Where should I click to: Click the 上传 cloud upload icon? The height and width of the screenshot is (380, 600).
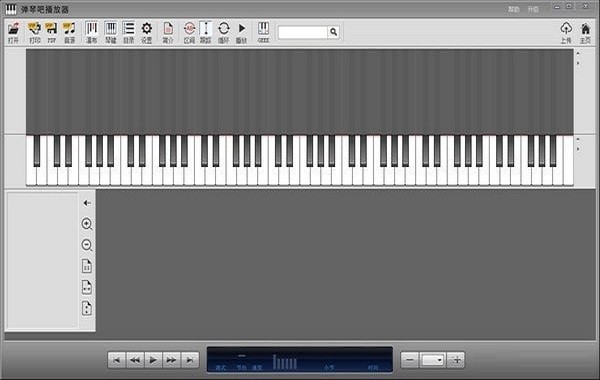point(566,32)
